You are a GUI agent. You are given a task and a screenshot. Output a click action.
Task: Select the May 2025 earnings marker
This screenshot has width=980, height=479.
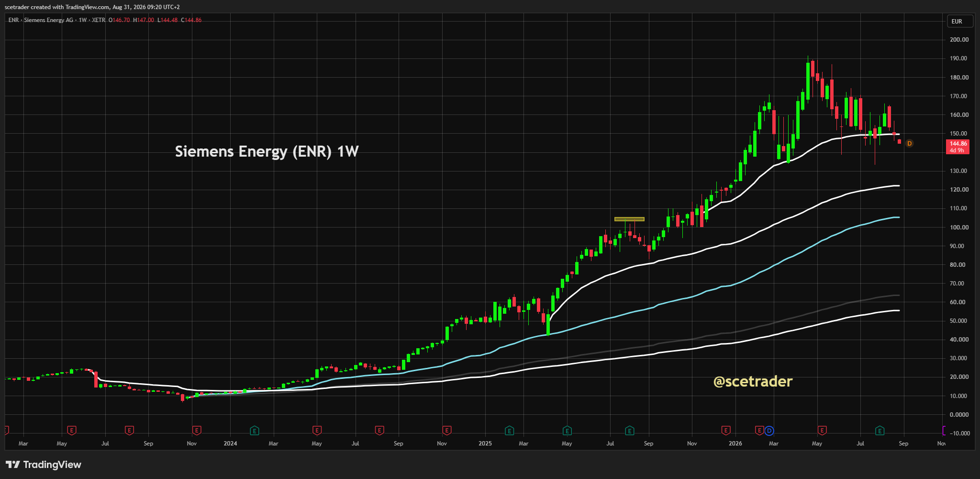(x=567, y=431)
